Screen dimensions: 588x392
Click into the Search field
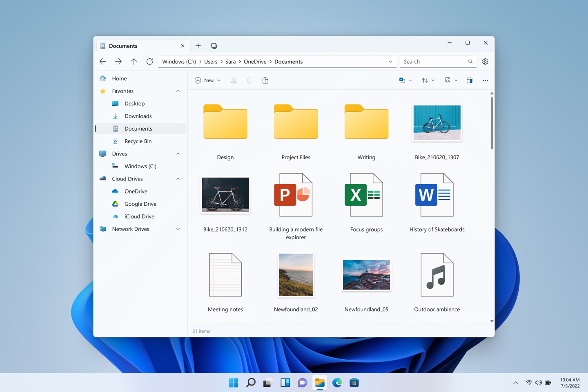tap(438, 62)
